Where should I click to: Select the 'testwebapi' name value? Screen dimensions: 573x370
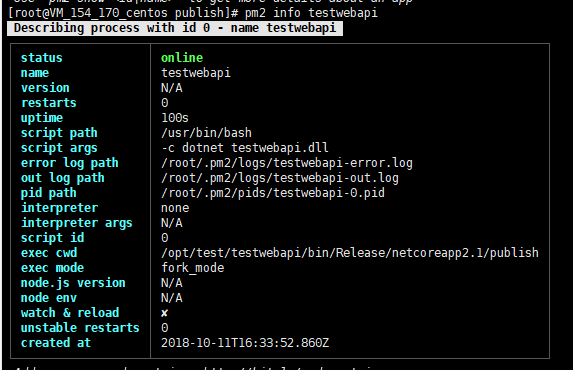pyautogui.click(x=196, y=73)
